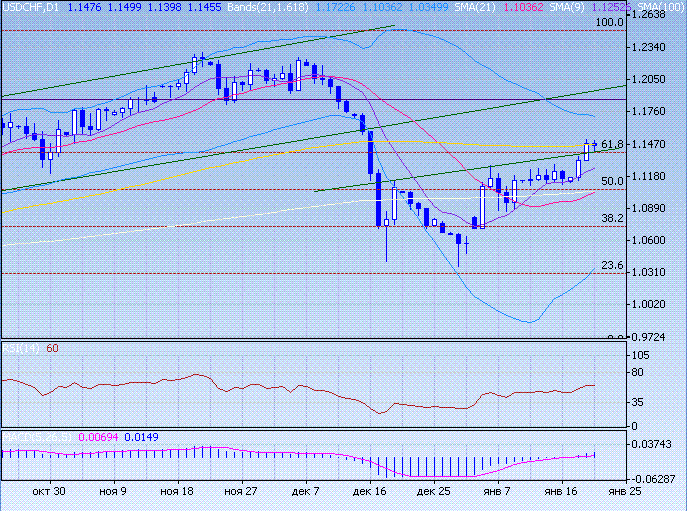Click the RSI value 60 label
The image size is (687, 511).
click(53, 347)
